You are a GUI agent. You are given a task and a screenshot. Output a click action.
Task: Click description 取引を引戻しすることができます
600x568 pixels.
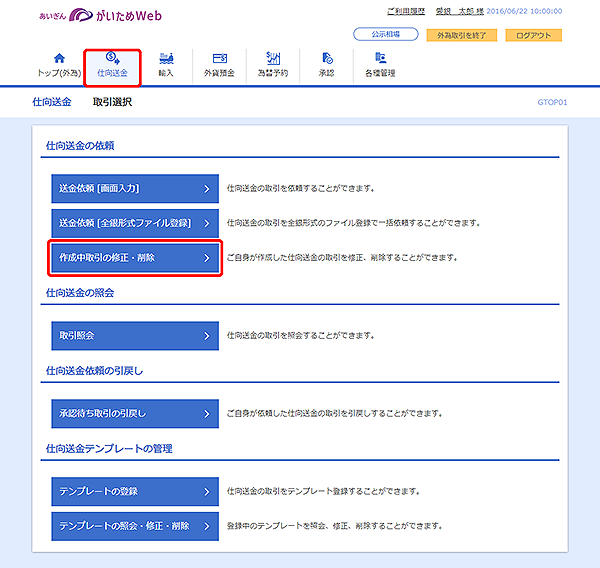335,413
